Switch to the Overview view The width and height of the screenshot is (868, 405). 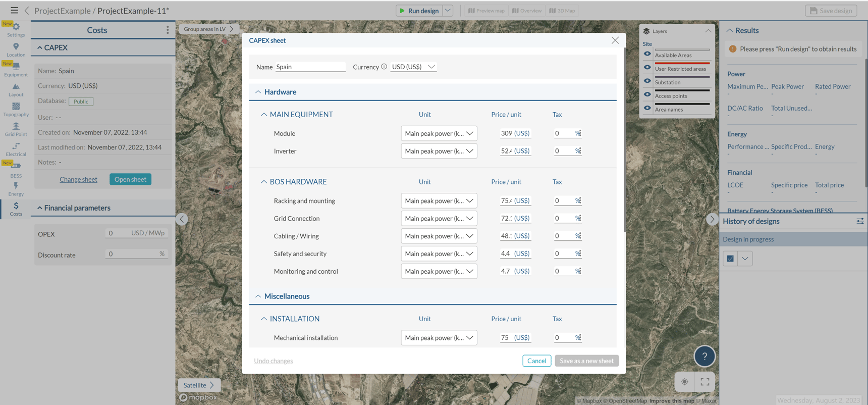click(527, 11)
